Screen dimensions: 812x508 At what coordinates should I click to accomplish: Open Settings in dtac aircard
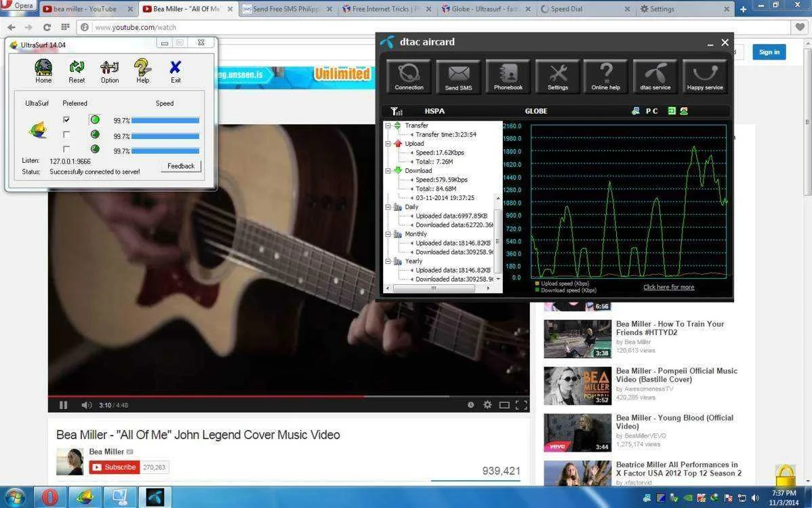pyautogui.click(x=558, y=77)
